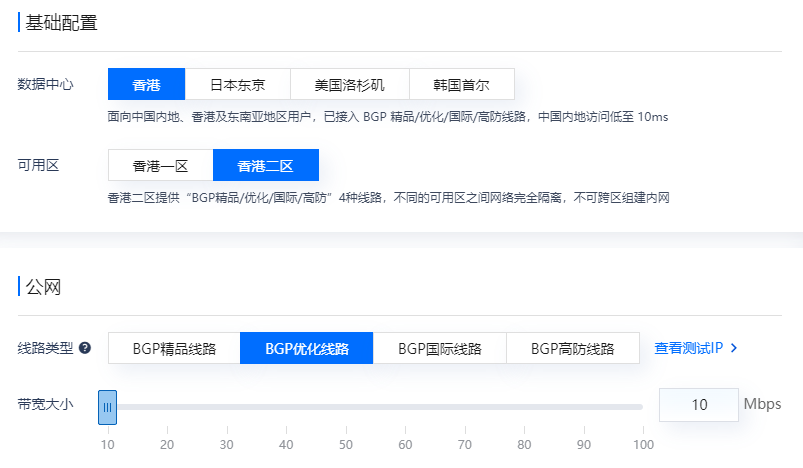Viewport: 803px width, 468px height.
Task: Click the 可用区 field label
Action: (x=38, y=165)
